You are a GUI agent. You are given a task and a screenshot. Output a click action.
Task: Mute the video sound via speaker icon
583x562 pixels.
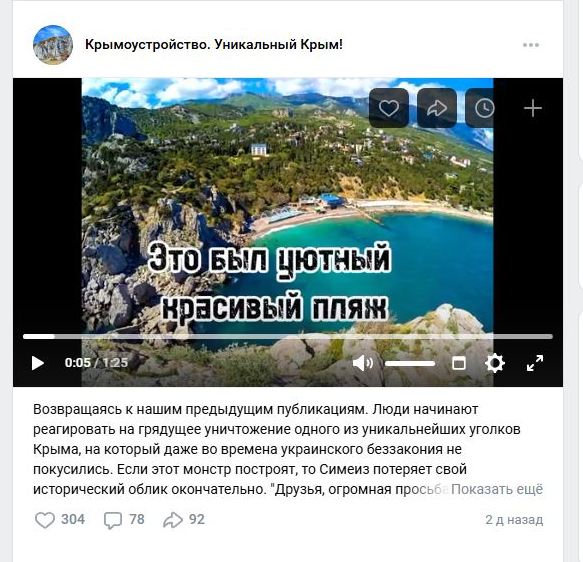pos(363,363)
